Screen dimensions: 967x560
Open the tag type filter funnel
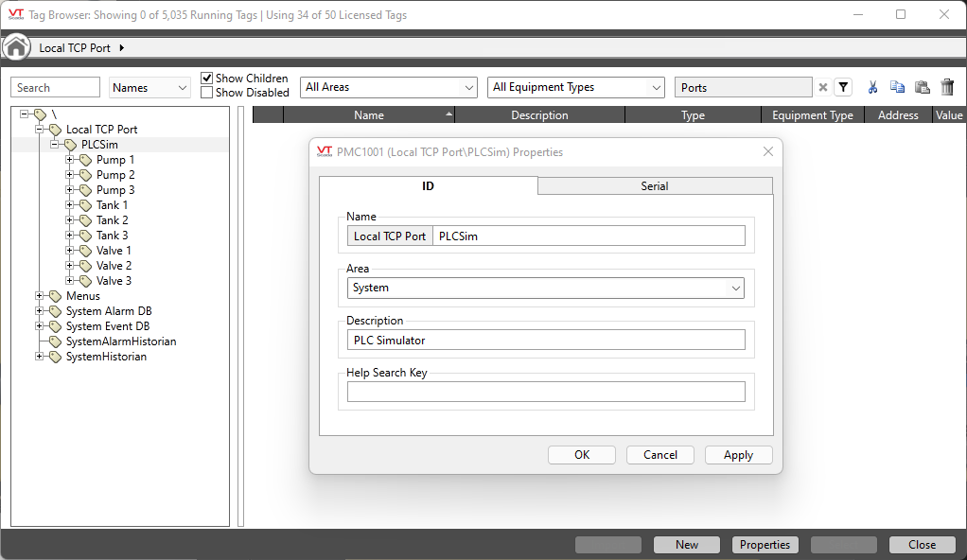click(x=843, y=87)
